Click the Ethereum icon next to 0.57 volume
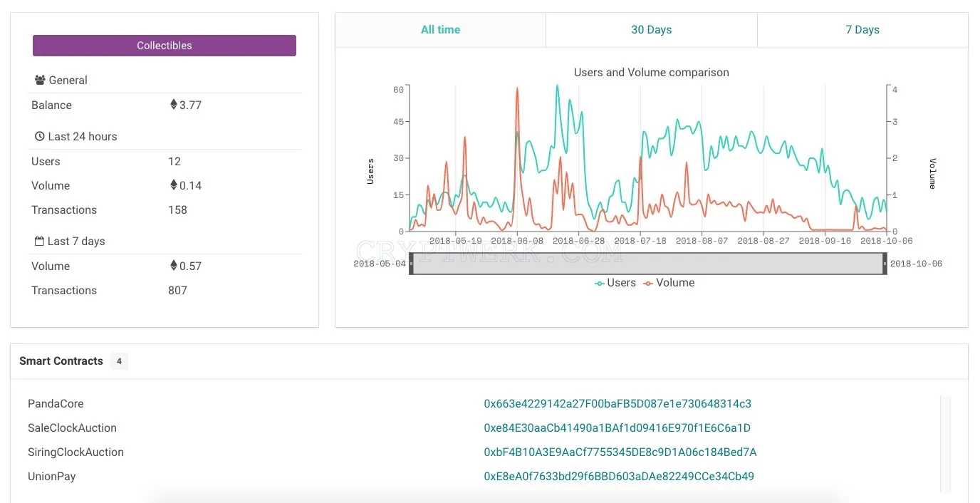Viewport: 980px width, 503px height. click(173, 266)
